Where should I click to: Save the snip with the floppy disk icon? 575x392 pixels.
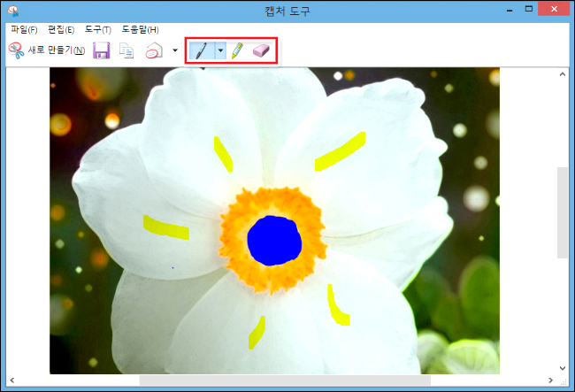[x=101, y=50]
